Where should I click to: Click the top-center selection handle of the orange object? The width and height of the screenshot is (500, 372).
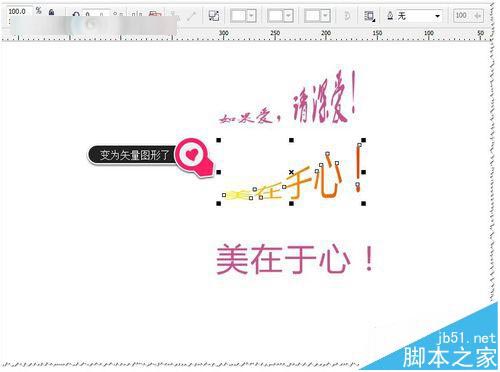pyautogui.click(x=291, y=140)
